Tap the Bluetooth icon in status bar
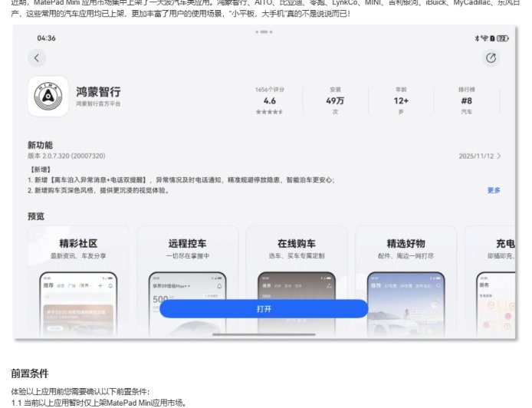This screenshot has width=532, height=408. [477, 38]
